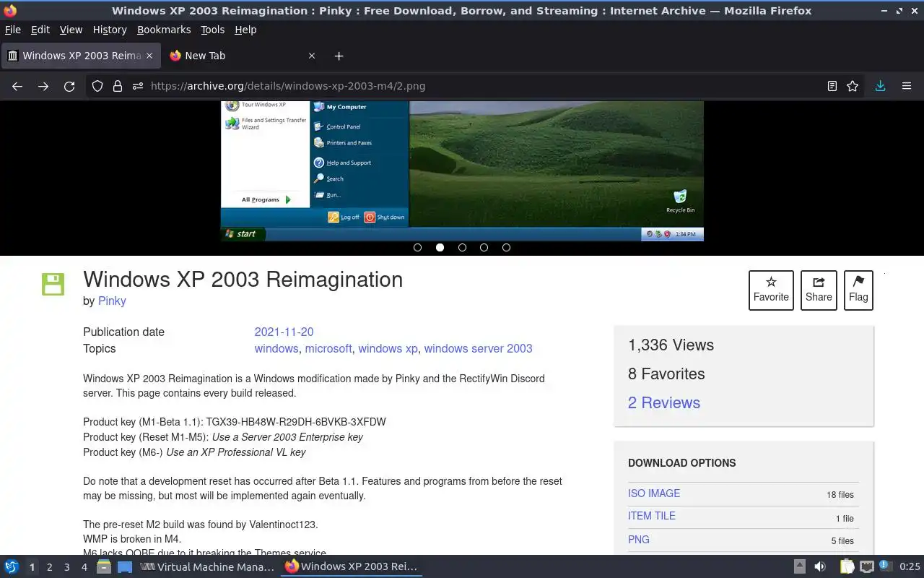Open the clipboard tray icon
The height and width of the screenshot is (578, 924).
847,567
